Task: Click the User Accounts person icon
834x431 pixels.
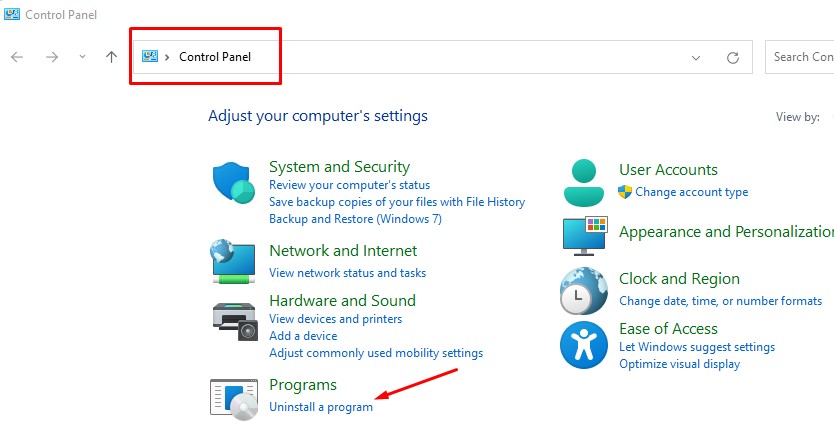Action: 585,182
